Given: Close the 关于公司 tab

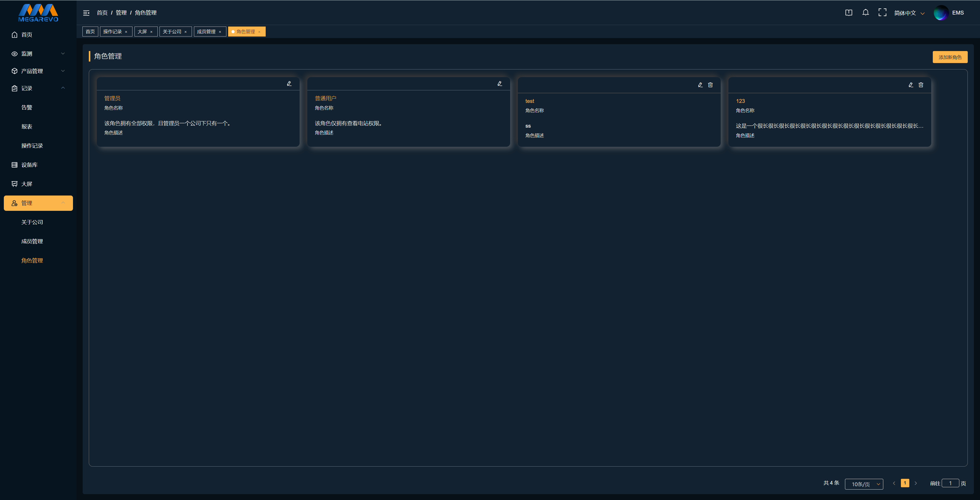Looking at the screenshot, I should pos(185,32).
